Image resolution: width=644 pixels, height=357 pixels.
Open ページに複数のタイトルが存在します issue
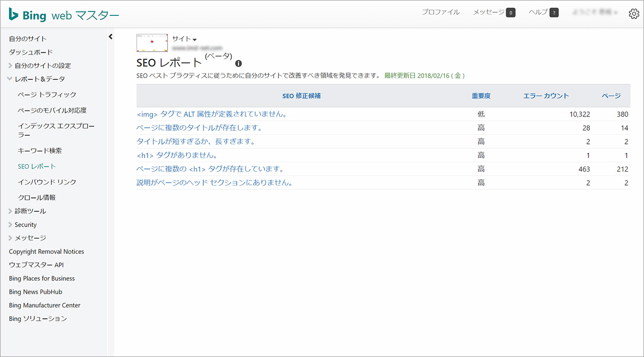pos(199,128)
